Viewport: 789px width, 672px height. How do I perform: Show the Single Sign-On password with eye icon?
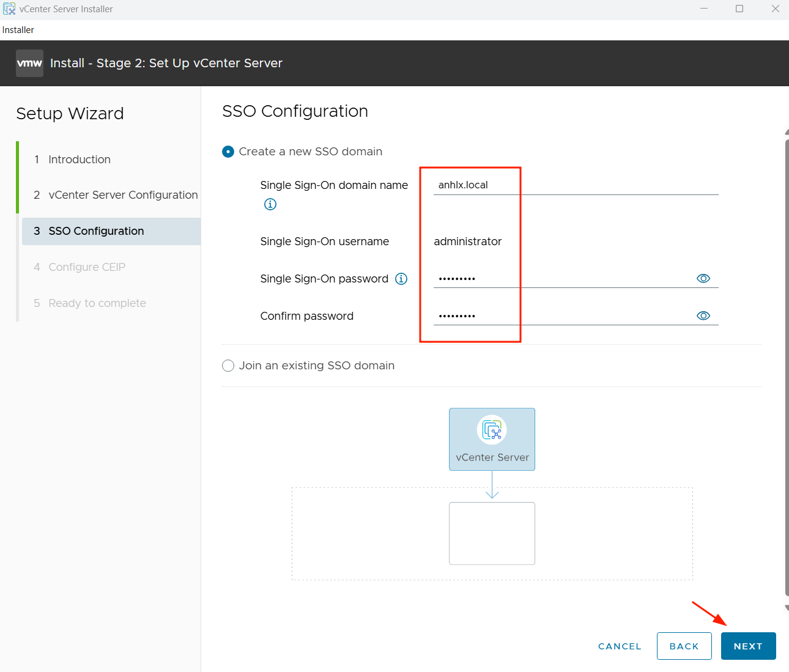[x=703, y=278]
